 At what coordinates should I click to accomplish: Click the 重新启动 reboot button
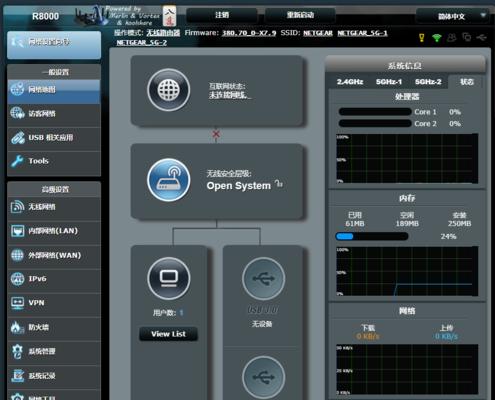[x=300, y=15]
